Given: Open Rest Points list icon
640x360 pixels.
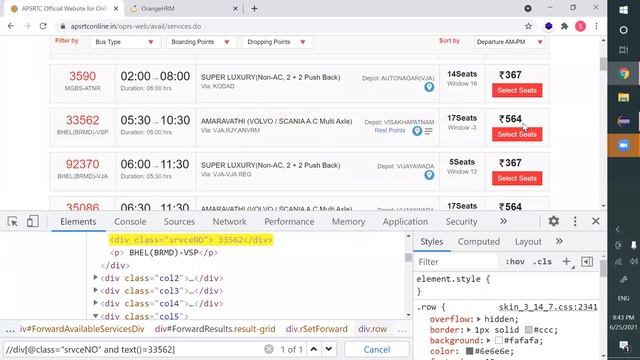Looking at the screenshot, I should click(x=428, y=131).
